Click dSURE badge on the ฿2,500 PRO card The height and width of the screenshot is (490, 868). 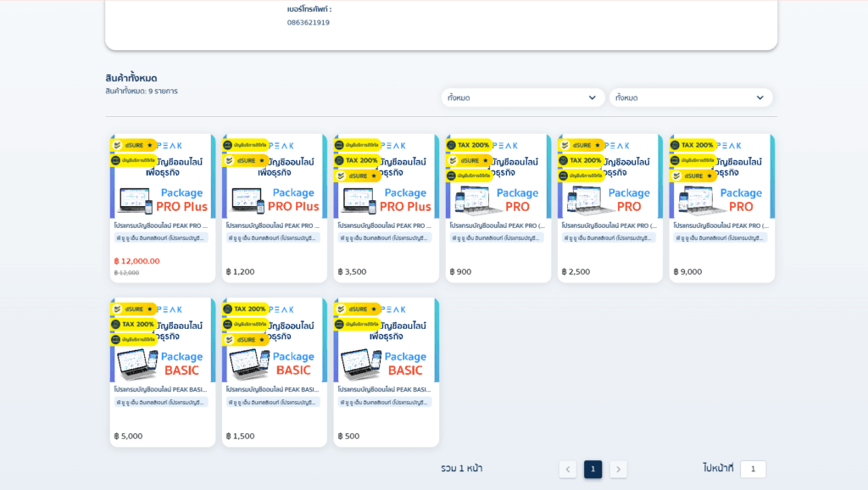click(x=581, y=145)
